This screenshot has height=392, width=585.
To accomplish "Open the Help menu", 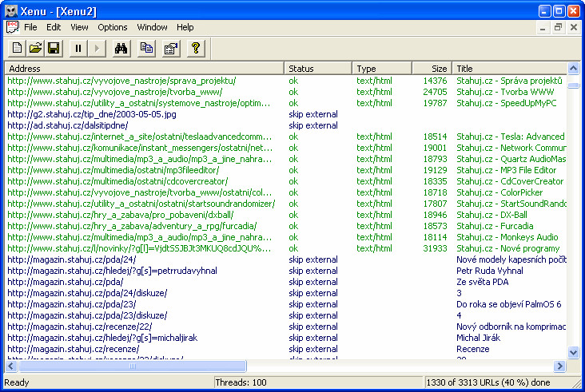I will [185, 27].
